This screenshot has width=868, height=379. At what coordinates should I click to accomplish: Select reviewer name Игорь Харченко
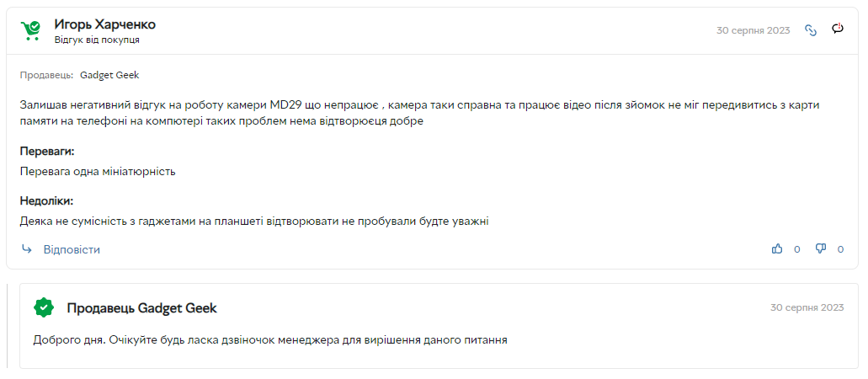pyautogui.click(x=105, y=24)
